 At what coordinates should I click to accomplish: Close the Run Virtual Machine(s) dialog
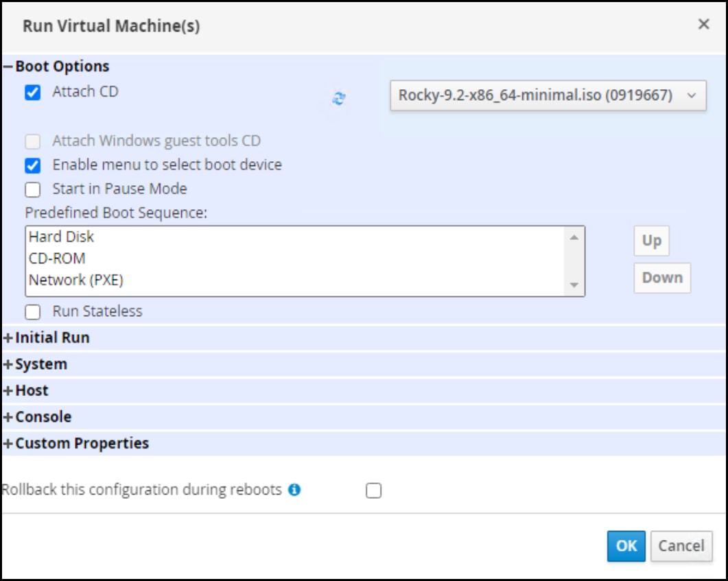pos(704,24)
